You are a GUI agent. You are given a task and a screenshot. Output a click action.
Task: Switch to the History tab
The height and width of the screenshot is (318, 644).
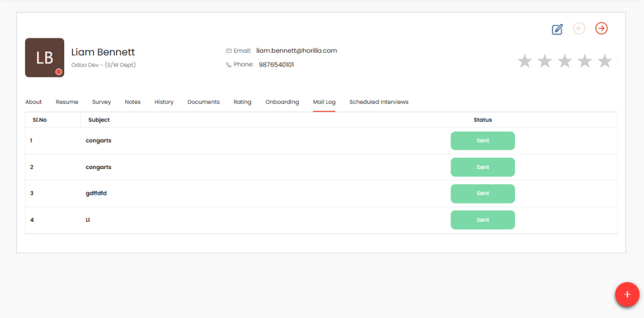coord(164,102)
